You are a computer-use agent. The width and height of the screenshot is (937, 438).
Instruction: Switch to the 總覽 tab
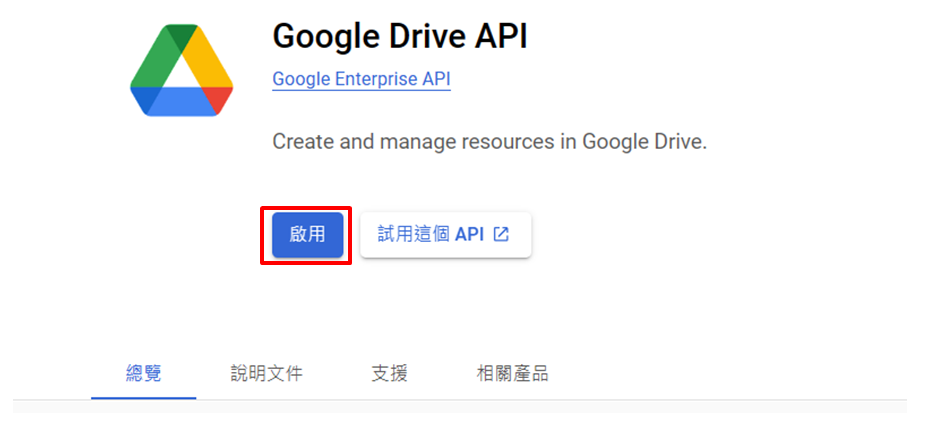143,374
